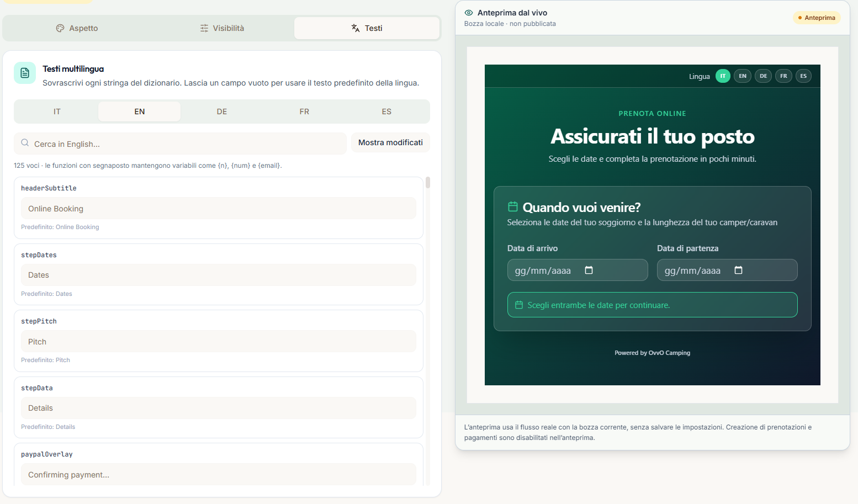Click the Predefinito: Pitch hint
858x504 pixels.
pos(45,360)
